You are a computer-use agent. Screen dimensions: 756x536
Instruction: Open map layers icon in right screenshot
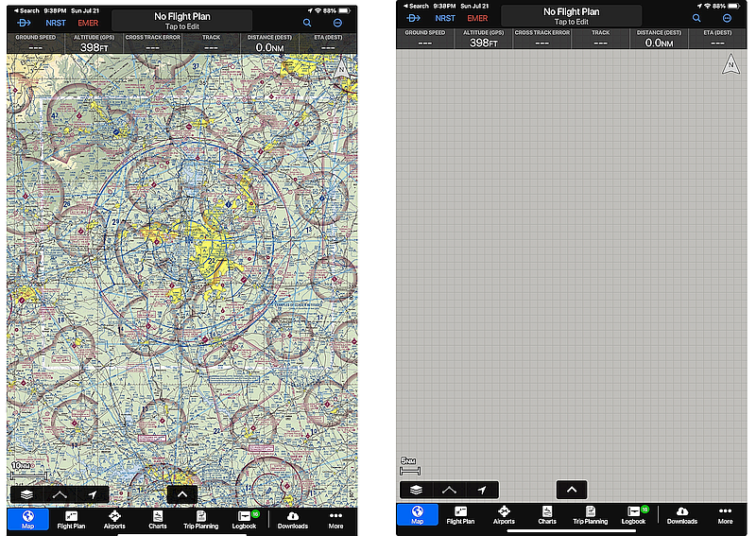point(417,490)
